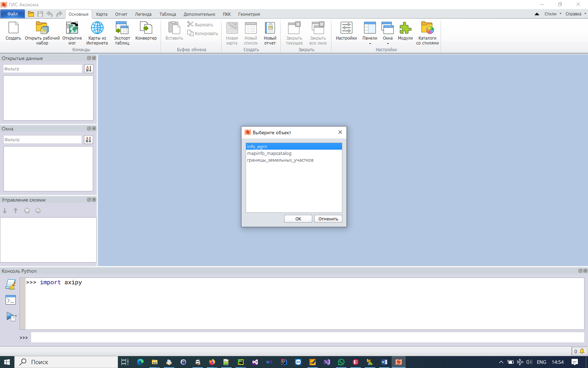Viewport: 588px width, 368px height.
Task: Open the Modules puzzle icon
Action: click(405, 28)
